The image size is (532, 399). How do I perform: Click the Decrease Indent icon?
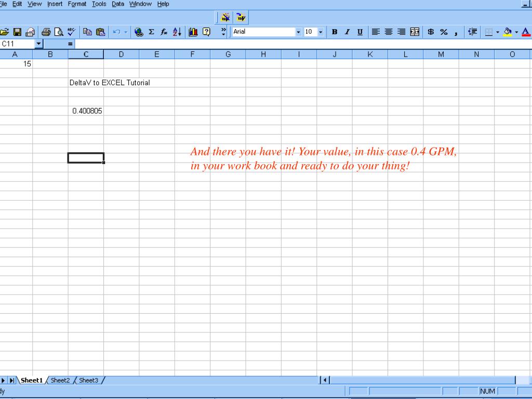click(x=472, y=32)
